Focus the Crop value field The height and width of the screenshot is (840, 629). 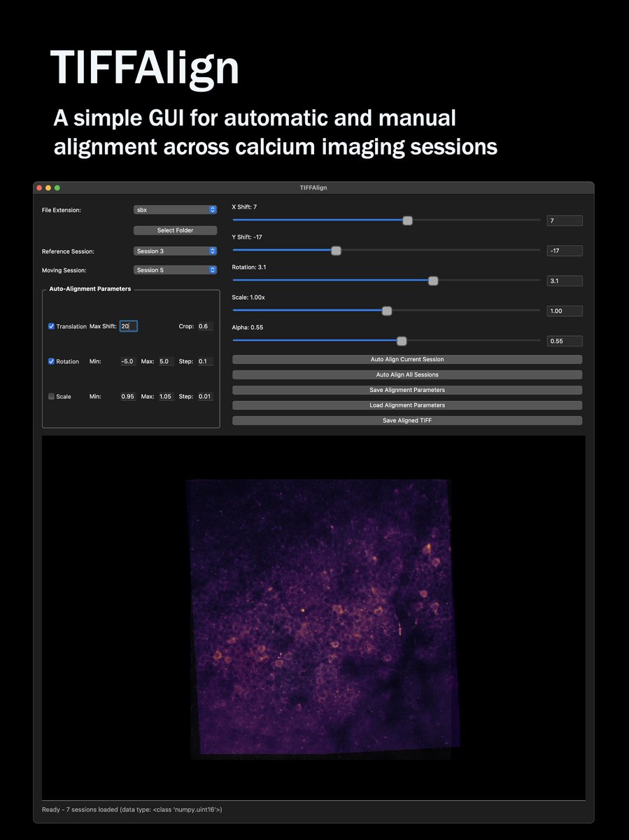(206, 326)
